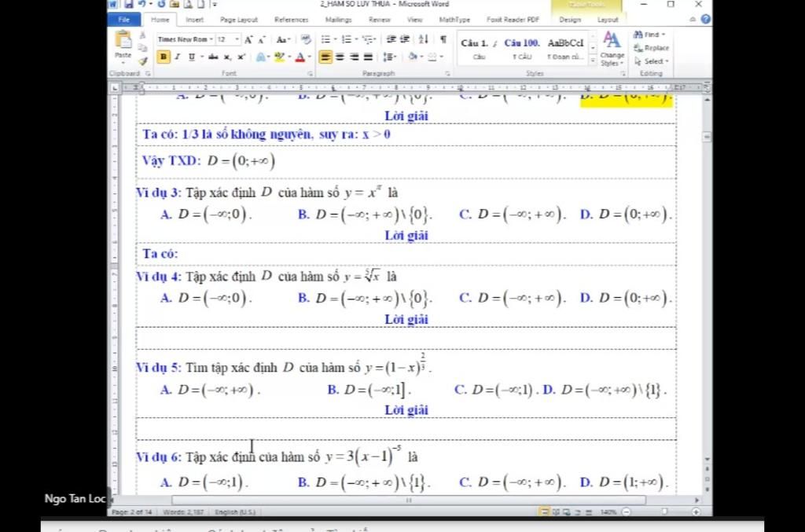Click the Text Effects glowing A icon
Viewport: 805px width, 532px height.
point(261,57)
